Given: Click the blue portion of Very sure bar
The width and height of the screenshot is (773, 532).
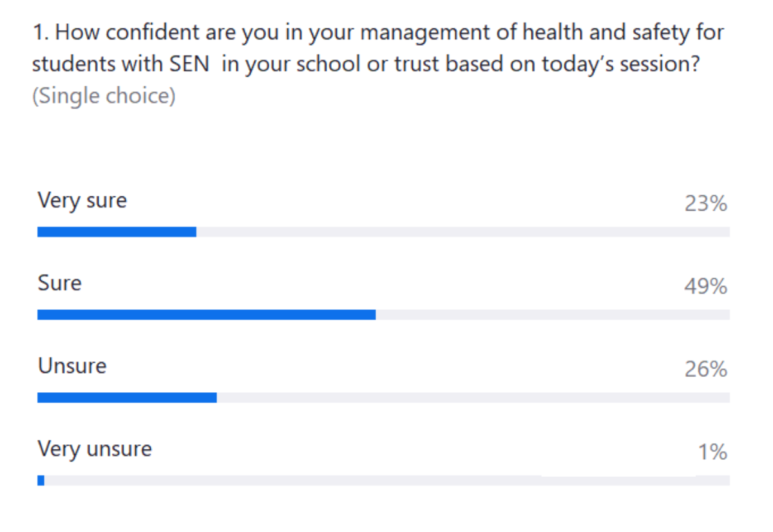Looking at the screenshot, I should (117, 232).
